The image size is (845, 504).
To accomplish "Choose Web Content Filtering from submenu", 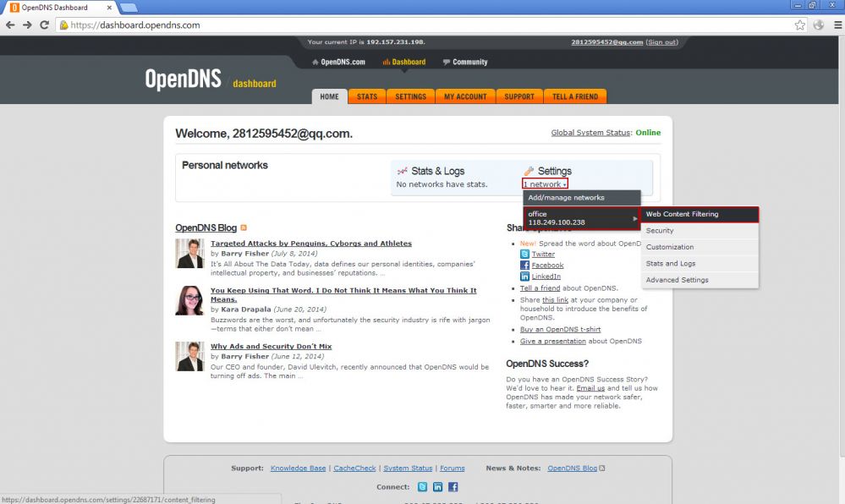I will (700, 214).
